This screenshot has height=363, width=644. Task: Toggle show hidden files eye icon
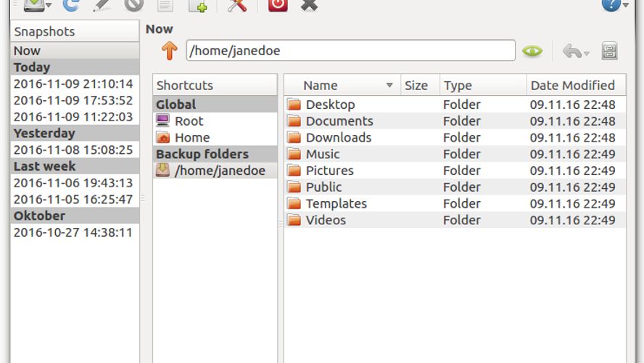532,51
